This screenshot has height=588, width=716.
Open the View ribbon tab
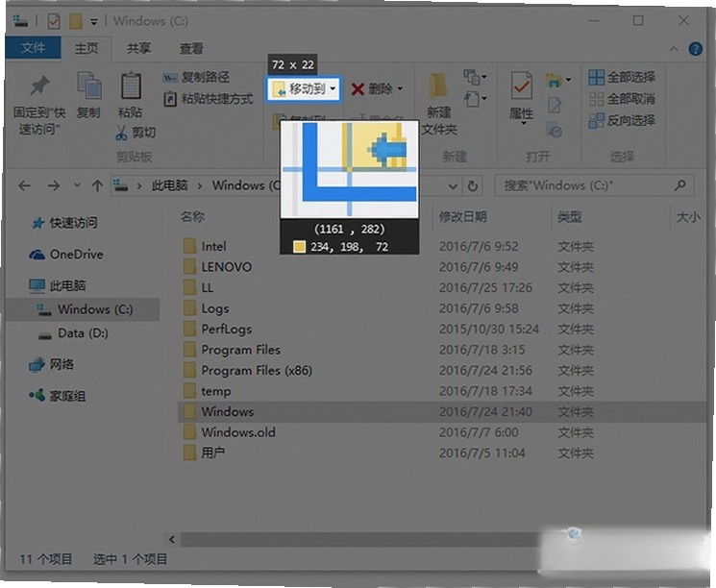191,48
